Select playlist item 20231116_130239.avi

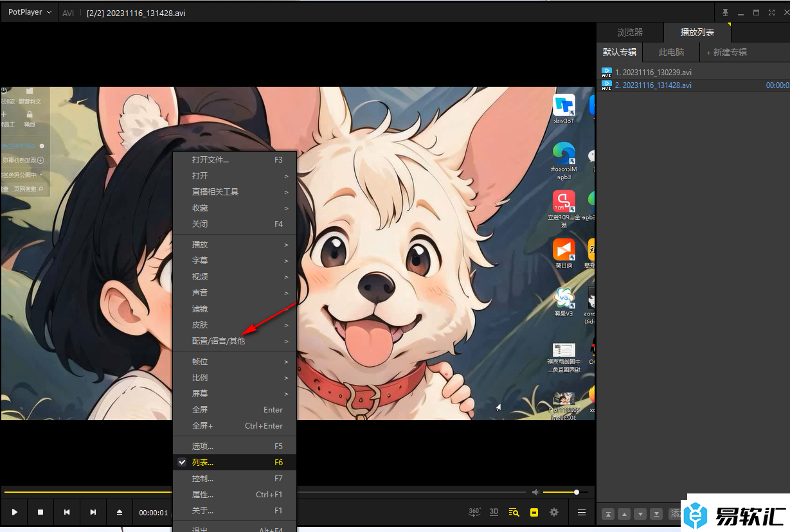(x=694, y=73)
